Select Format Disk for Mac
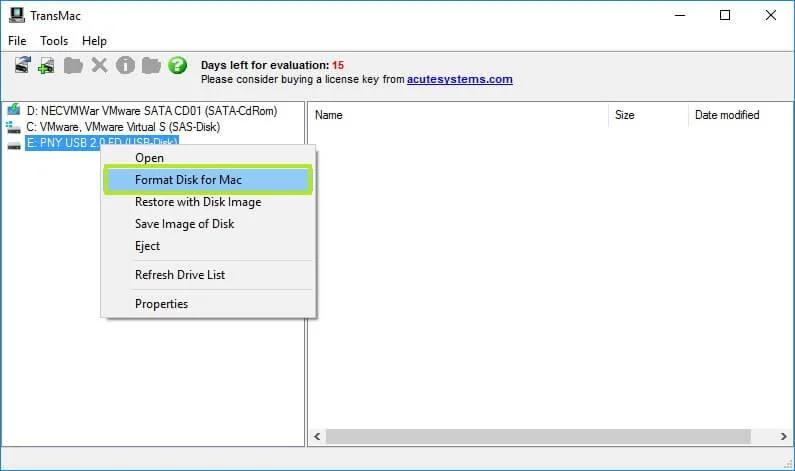This screenshot has width=795, height=471. [x=208, y=179]
